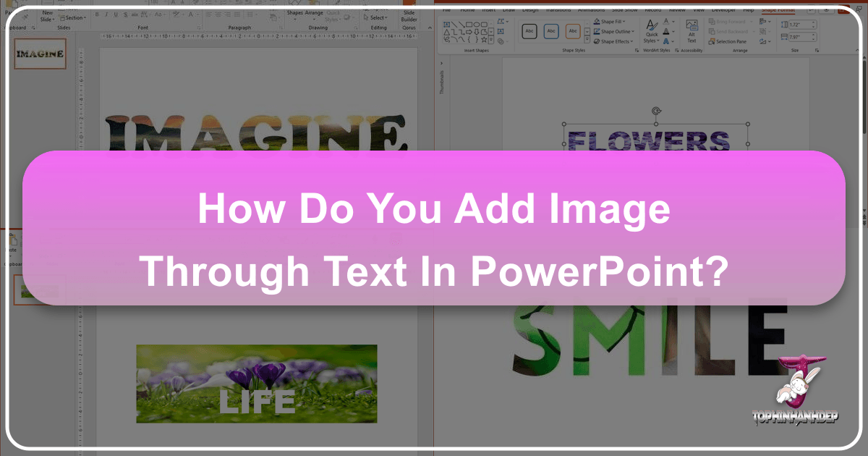This screenshot has width=868, height=456.
Task: Toggle underline formatting
Action: click(x=115, y=13)
